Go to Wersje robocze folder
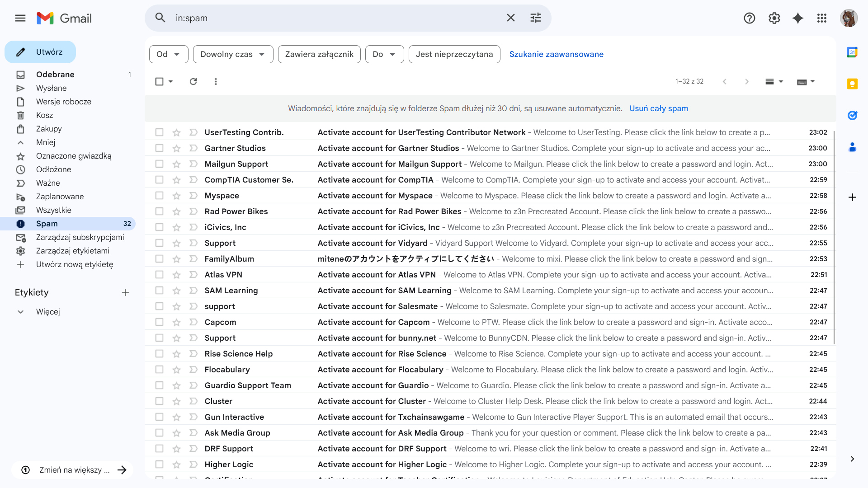 63,102
